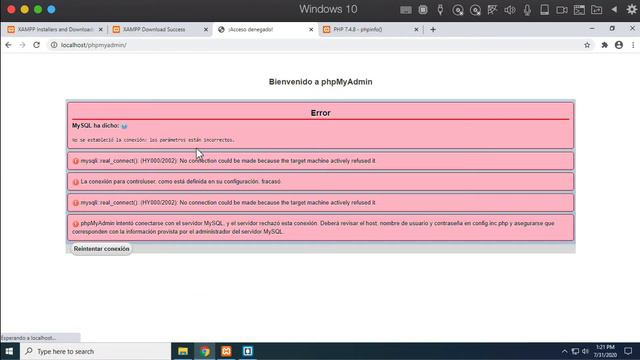Go forward in browser history

22,45
